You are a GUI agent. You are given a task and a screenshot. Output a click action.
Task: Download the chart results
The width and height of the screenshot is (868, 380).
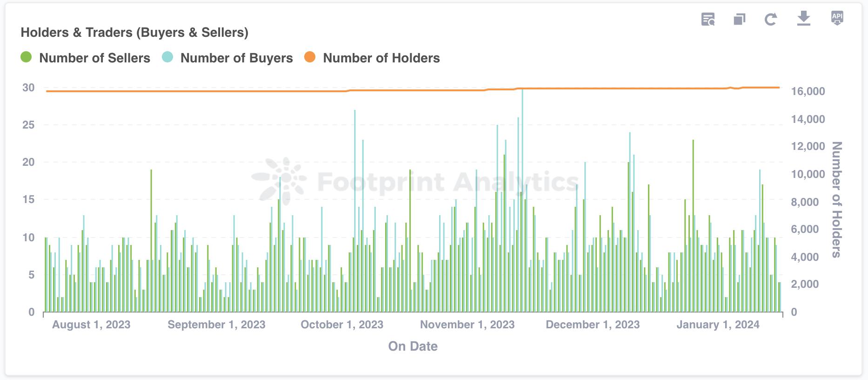[804, 19]
